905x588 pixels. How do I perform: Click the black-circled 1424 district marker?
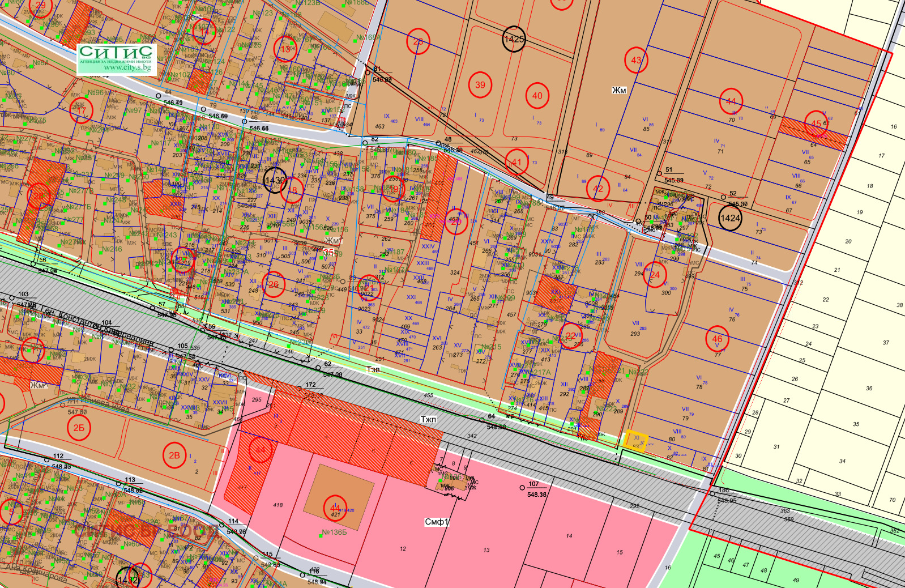(730, 218)
